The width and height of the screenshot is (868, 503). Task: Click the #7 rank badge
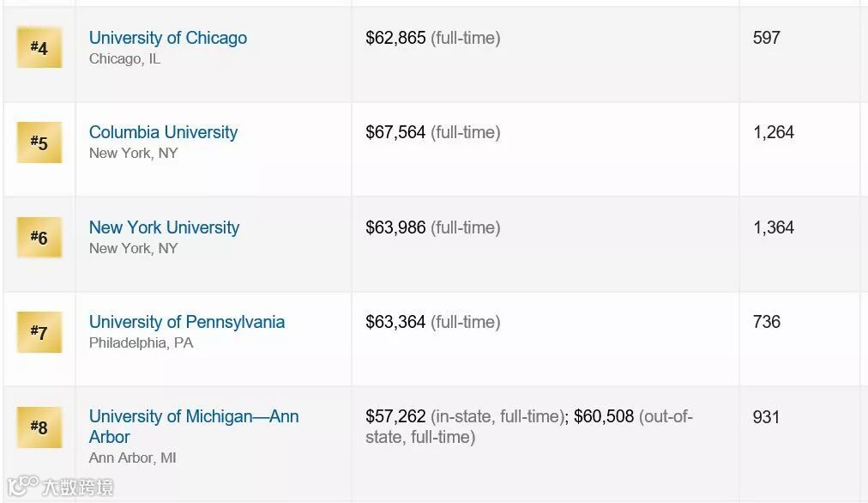(x=39, y=331)
